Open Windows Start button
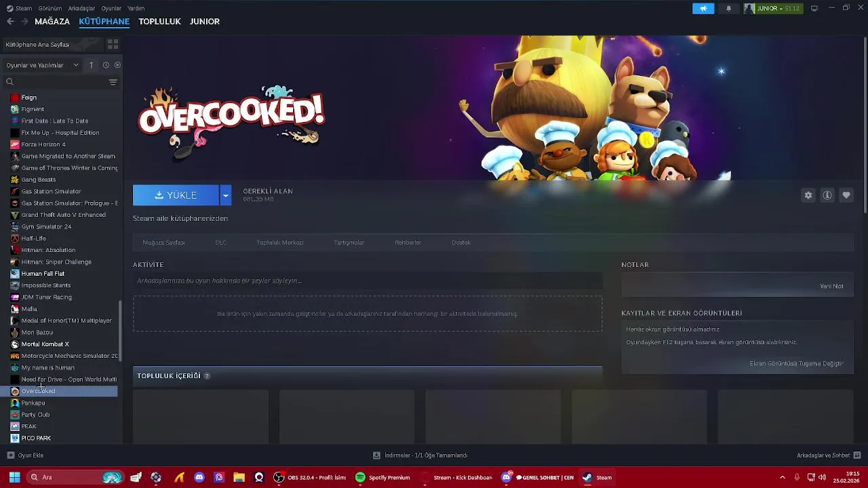This screenshot has width=868, height=488. tap(14, 477)
